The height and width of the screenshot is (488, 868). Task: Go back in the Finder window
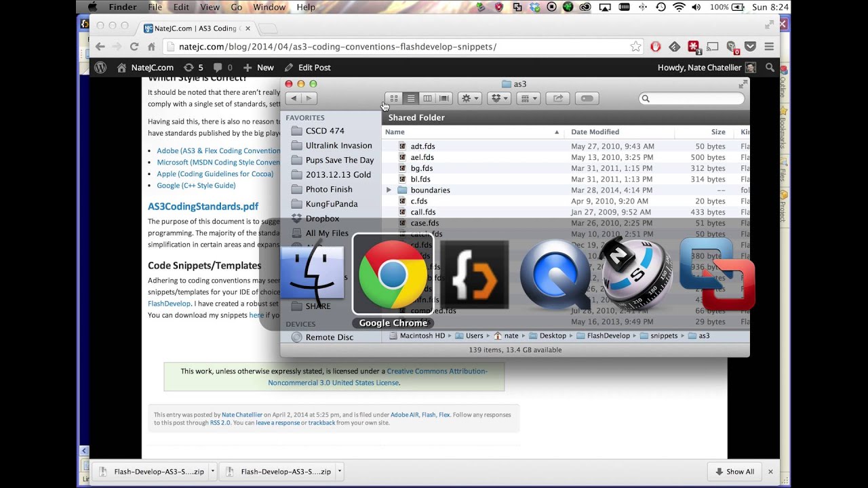pyautogui.click(x=294, y=98)
